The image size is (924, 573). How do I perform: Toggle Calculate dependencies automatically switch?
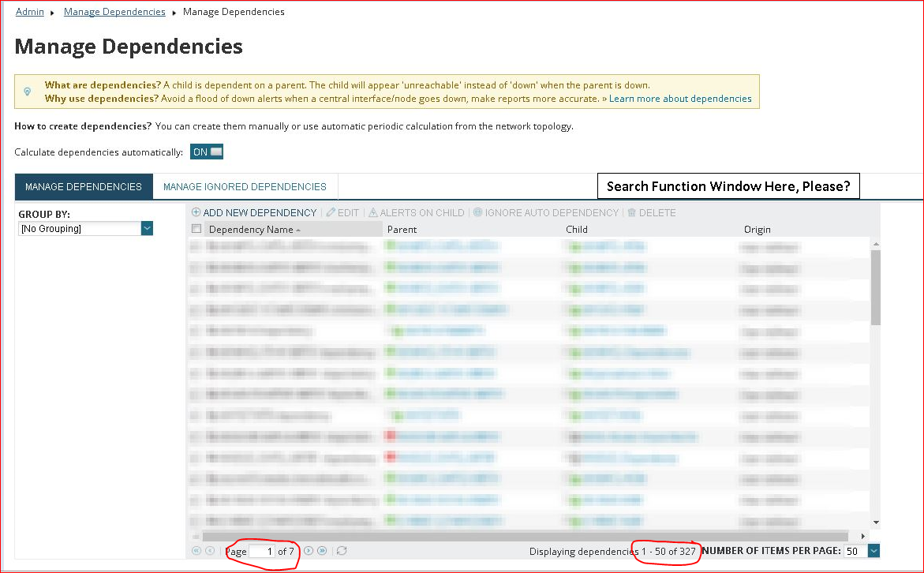(207, 152)
